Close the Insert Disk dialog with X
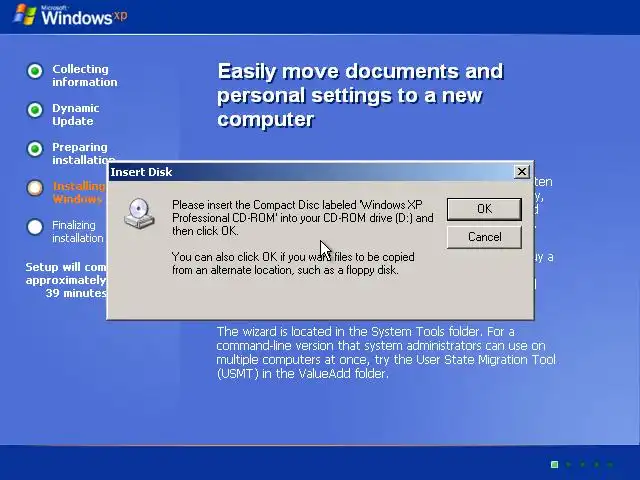This screenshot has height=480, width=640. pos(521,172)
